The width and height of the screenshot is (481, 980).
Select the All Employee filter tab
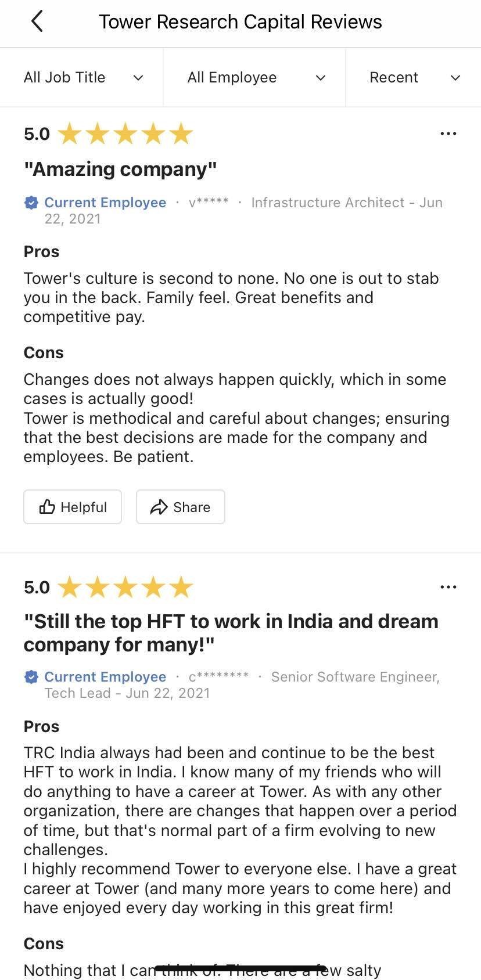[x=254, y=77]
